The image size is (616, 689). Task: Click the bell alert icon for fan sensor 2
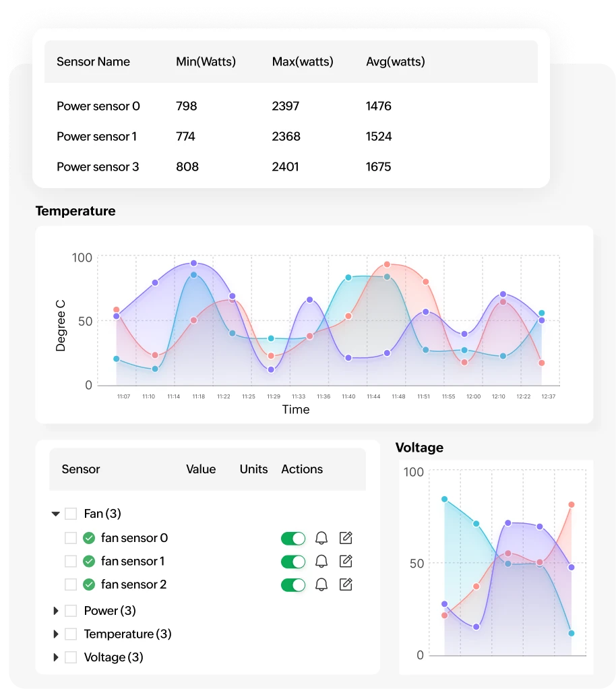(x=321, y=585)
